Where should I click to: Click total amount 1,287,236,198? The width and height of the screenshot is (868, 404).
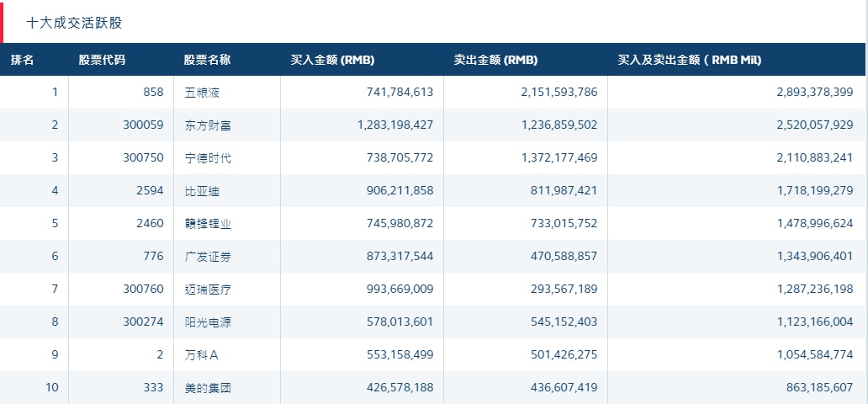click(x=815, y=288)
